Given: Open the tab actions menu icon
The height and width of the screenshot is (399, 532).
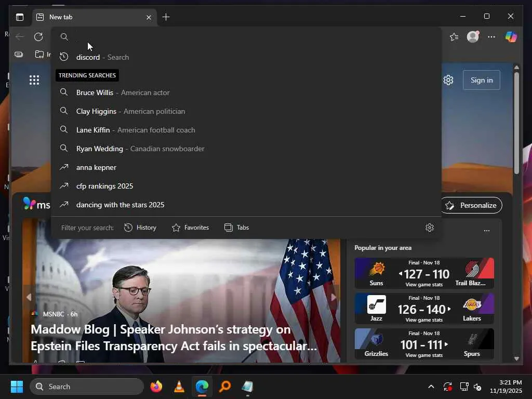Looking at the screenshot, I should pyautogui.click(x=20, y=17).
